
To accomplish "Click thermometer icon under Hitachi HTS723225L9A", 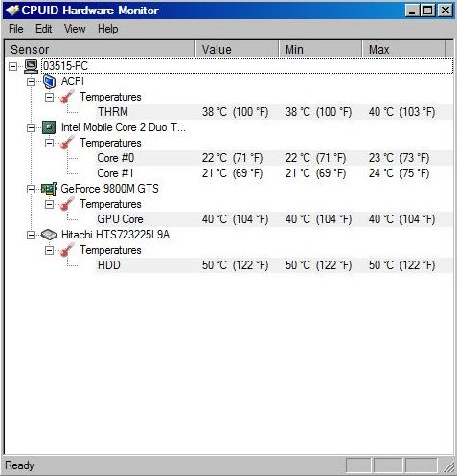I will click(67, 250).
